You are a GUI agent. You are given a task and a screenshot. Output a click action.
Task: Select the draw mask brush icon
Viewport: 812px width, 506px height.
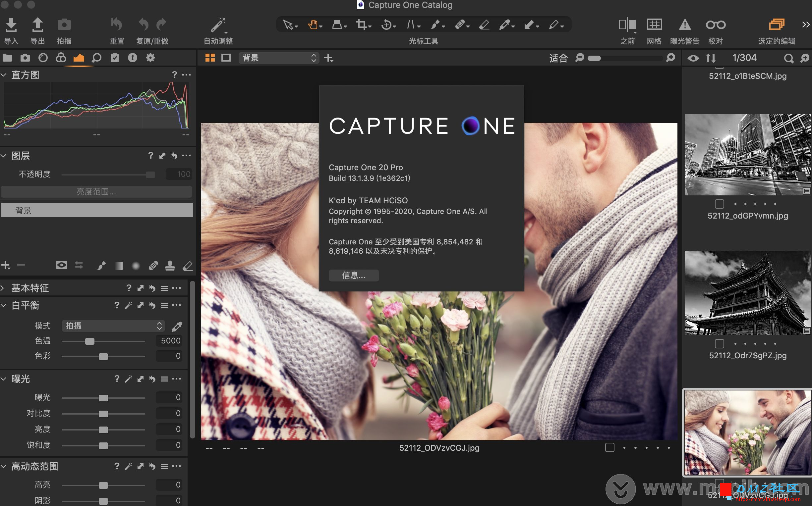pyautogui.click(x=101, y=266)
